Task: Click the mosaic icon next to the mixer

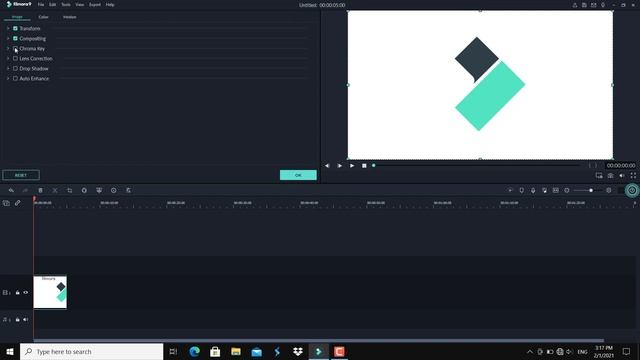Action: [556, 191]
